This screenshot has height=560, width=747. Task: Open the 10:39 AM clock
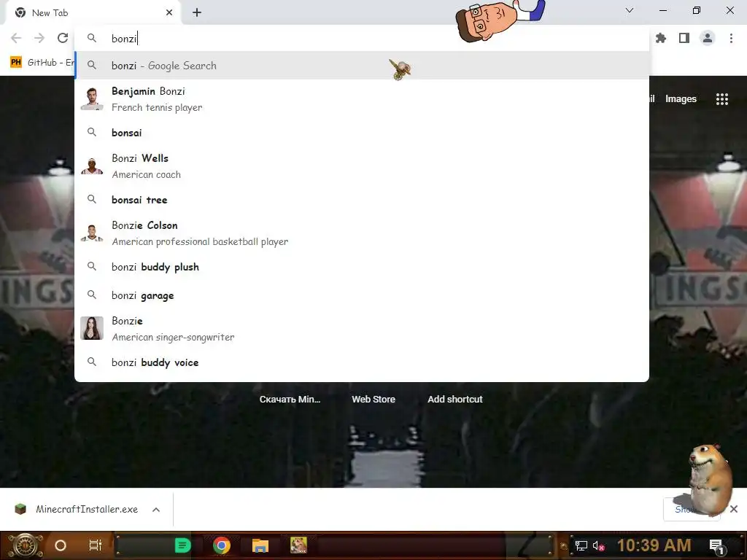tap(654, 545)
